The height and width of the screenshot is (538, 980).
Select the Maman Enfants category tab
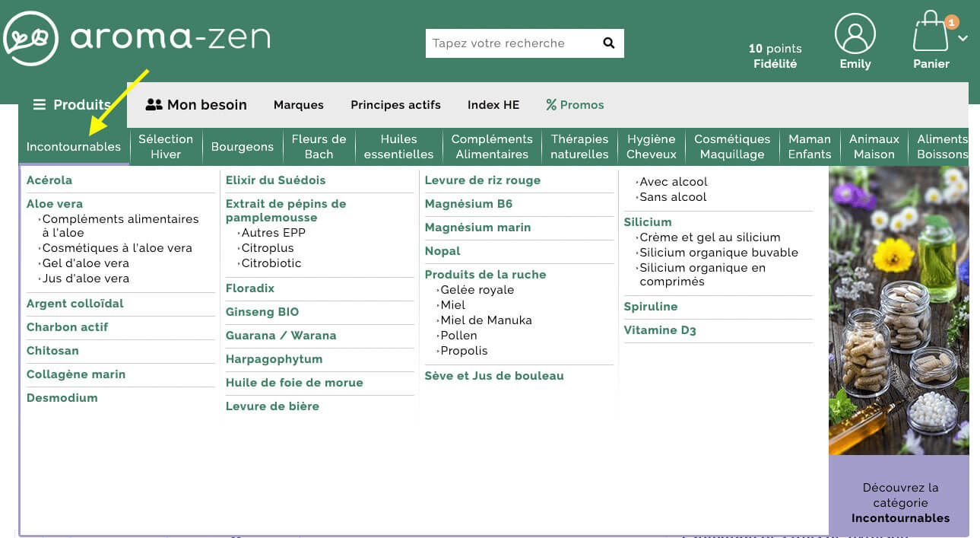[810, 147]
